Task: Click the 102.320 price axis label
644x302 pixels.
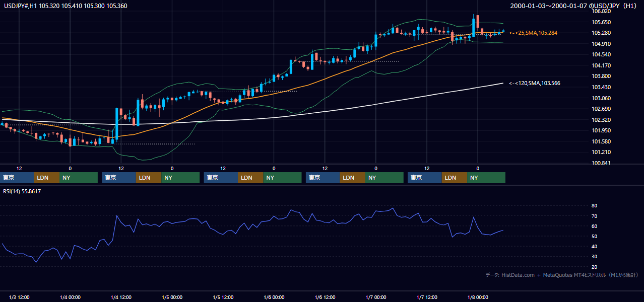Action: [602, 120]
